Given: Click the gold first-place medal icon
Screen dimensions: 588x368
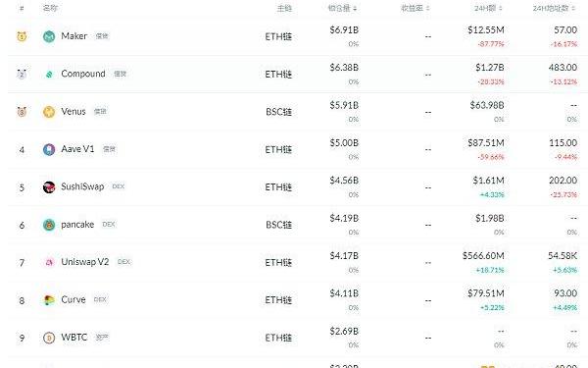Looking at the screenshot, I should tap(22, 36).
